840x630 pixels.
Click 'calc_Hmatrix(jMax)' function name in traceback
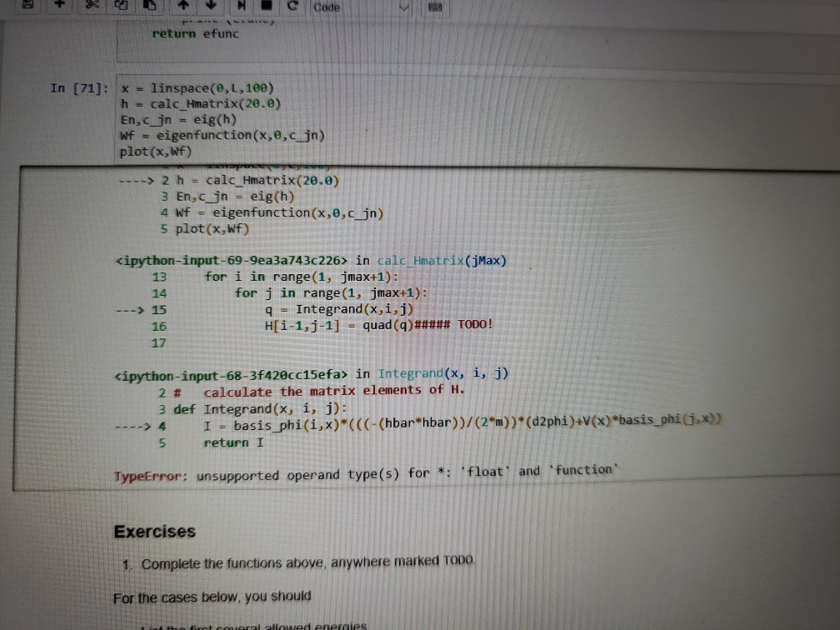(x=442, y=260)
